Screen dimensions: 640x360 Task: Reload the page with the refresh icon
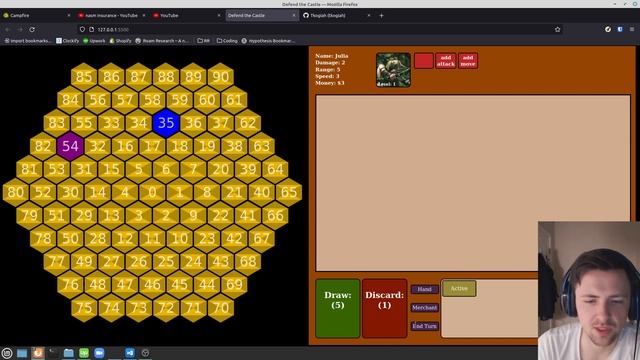[32, 29]
